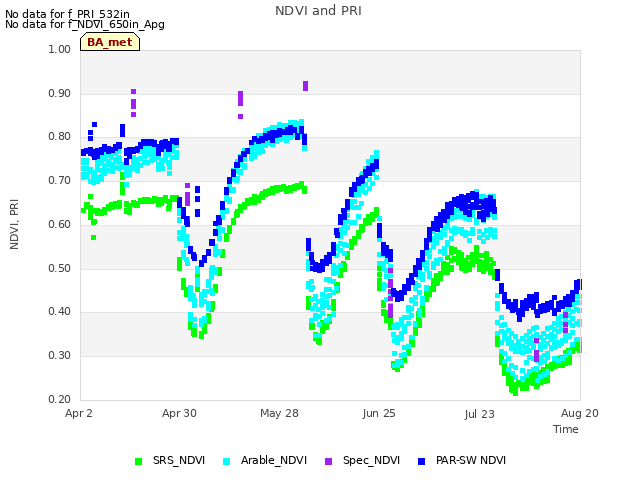Click the purple Spec_NDVI point near 0.92 above May 28
Viewport: 640px width, 480px height.
305,86
